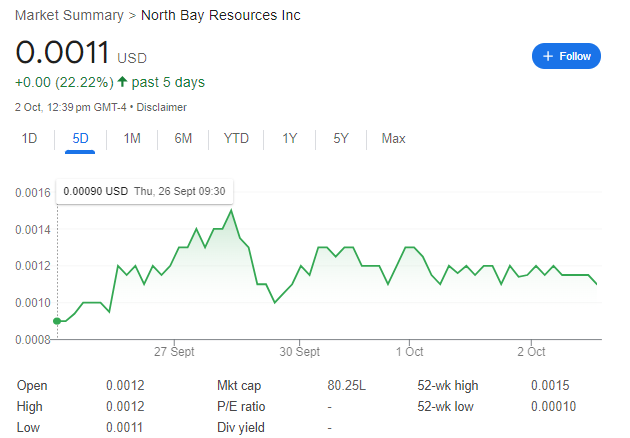The width and height of the screenshot is (630, 438).
Task: Click the Open value 0.0012
Action: click(125, 385)
